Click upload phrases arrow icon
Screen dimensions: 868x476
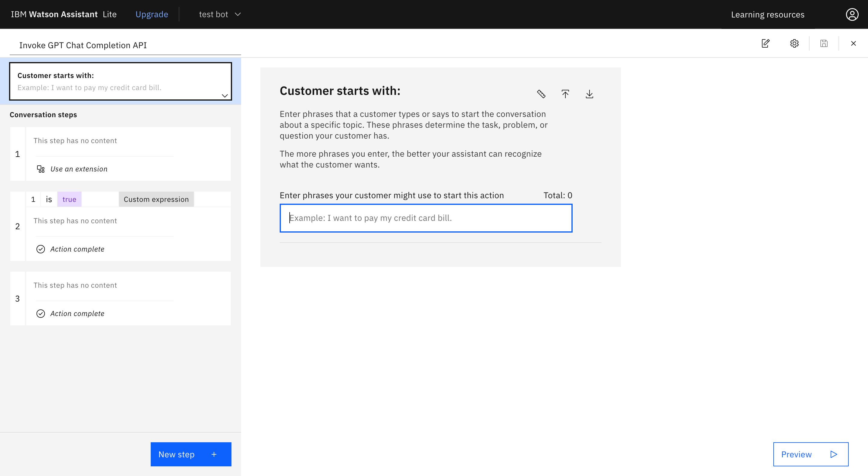coord(565,94)
